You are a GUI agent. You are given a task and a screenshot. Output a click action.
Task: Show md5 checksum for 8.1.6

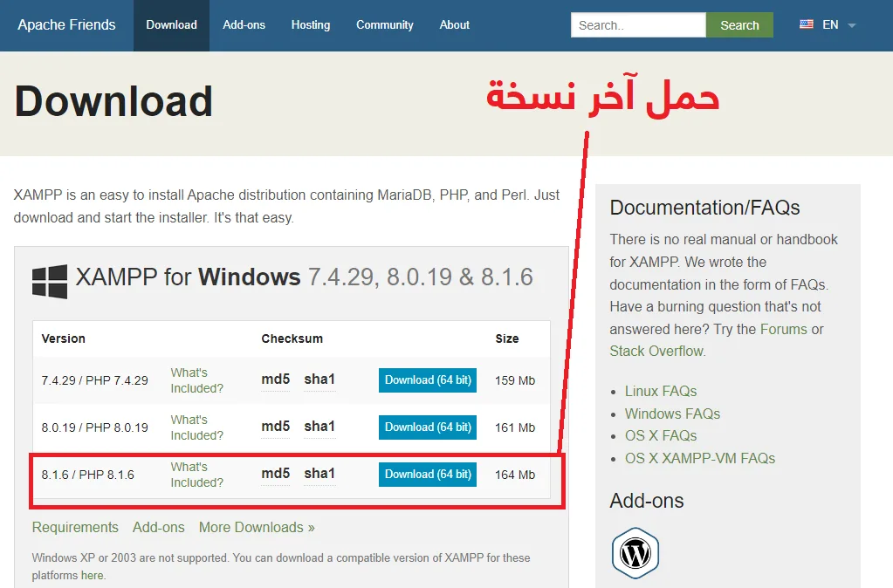[x=276, y=475]
